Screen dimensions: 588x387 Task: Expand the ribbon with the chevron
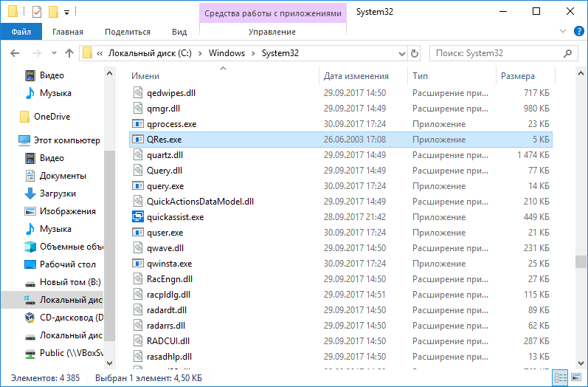click(x=563, y=31)
